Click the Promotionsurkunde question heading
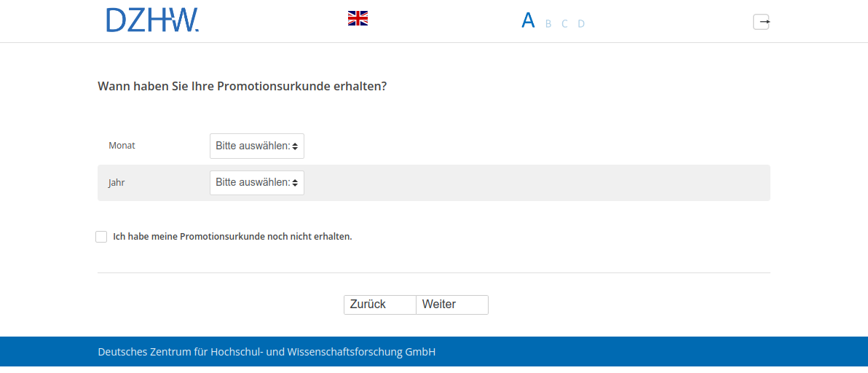The image size is (868, 373). 242,86
